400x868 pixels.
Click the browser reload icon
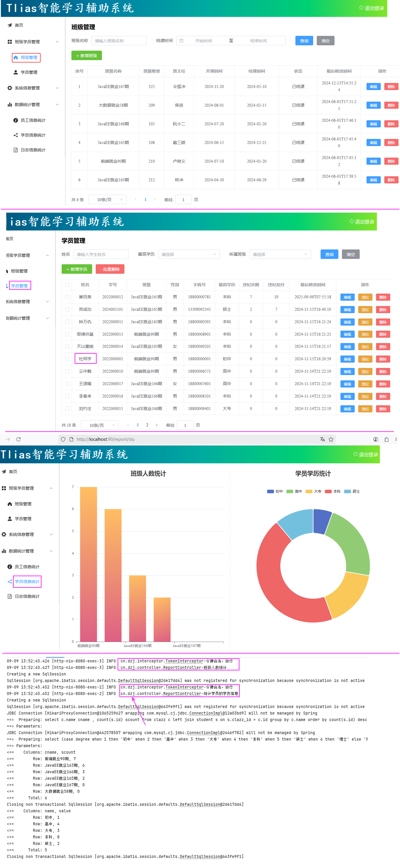click(19, 439)
